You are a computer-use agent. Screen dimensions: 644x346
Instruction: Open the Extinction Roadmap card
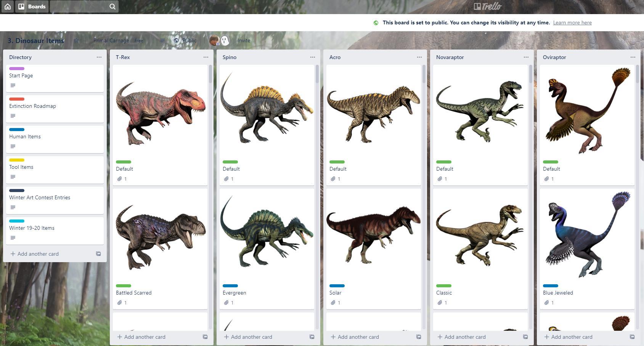click(x=55, y=109)
